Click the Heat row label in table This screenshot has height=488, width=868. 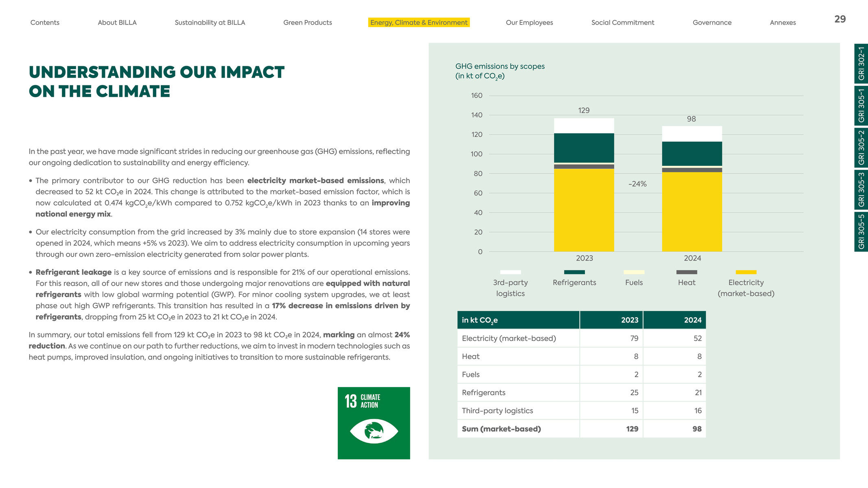(x=471, y=357)
